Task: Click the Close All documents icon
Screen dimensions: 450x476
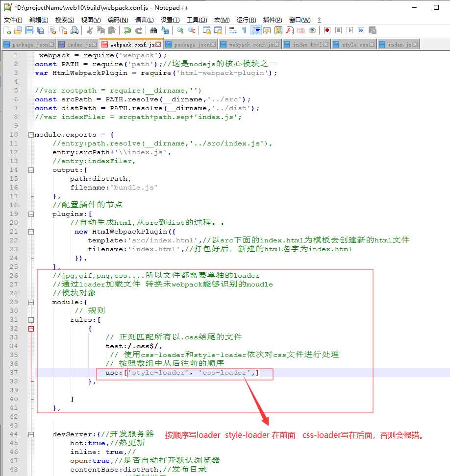Action: (63, 30)
